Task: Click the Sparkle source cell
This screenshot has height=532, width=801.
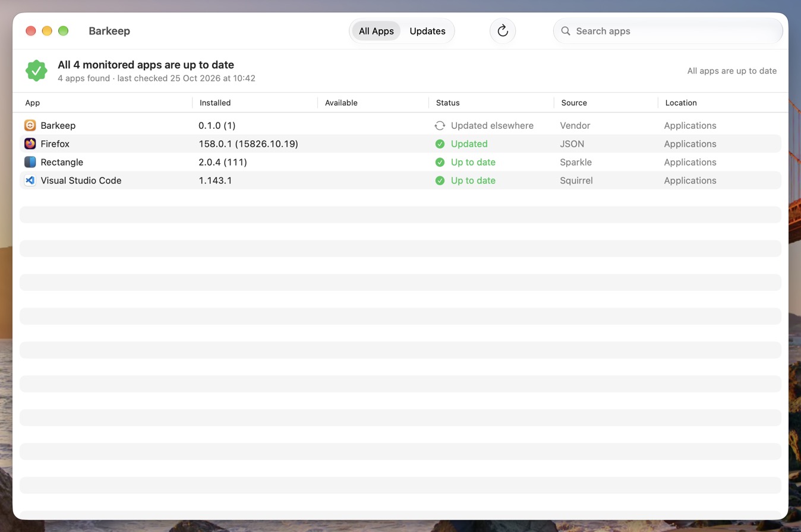Action: coord(576,162)
